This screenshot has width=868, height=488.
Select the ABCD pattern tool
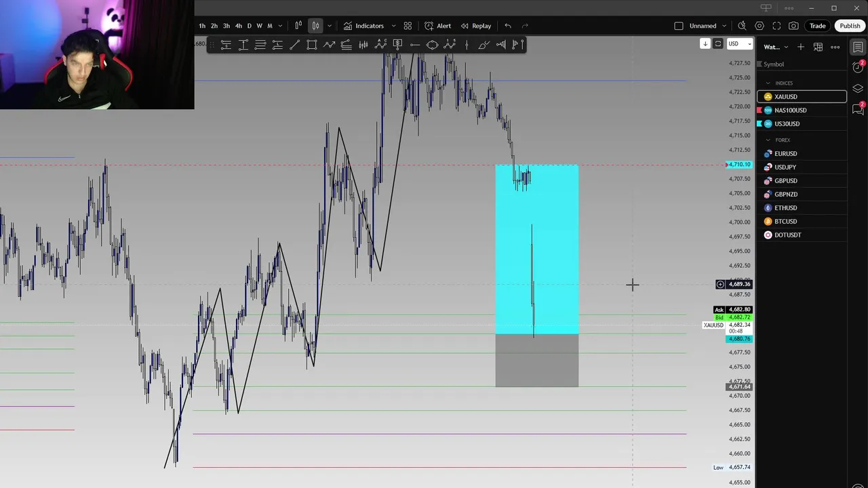tap(380, 45)
